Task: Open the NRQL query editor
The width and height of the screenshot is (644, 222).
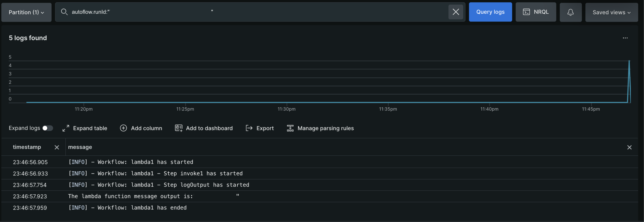Action: point(536,12)
